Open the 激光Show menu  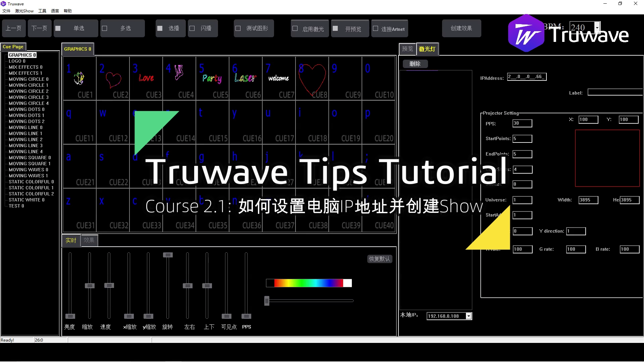tap(24, 11)
